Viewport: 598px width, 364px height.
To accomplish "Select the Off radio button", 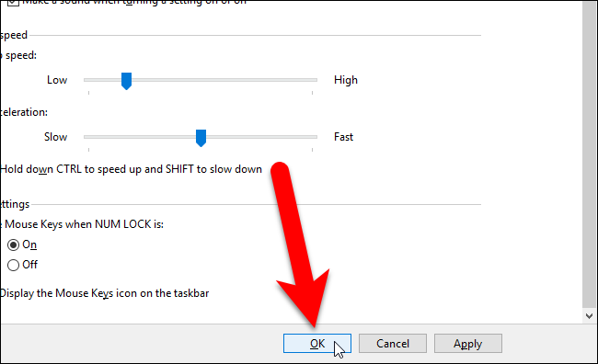I will [14, 265].
